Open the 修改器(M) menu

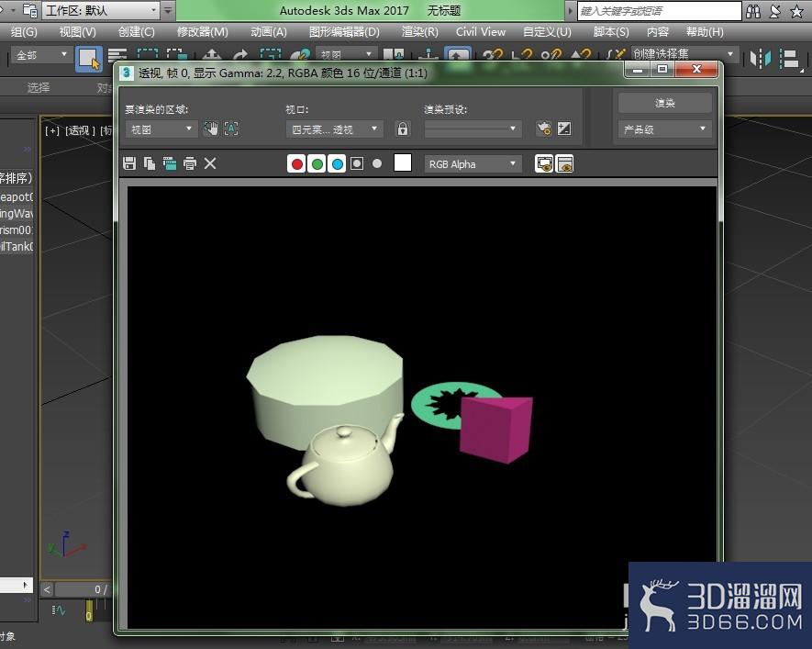click(203, 32)
